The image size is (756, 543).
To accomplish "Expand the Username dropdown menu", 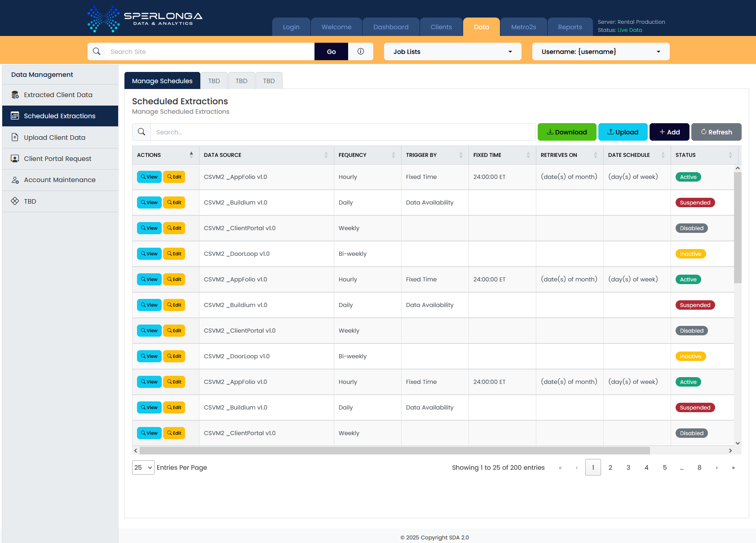I will coord(601,51).
